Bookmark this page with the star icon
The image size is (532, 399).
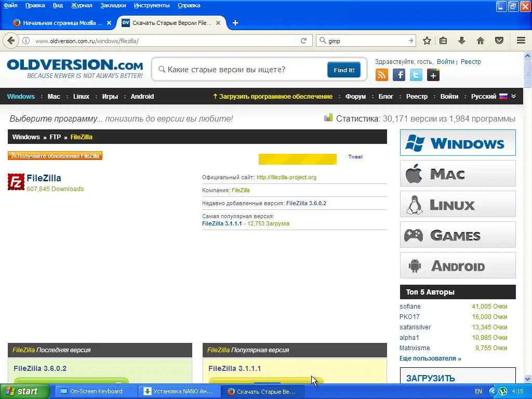point(427,41)
